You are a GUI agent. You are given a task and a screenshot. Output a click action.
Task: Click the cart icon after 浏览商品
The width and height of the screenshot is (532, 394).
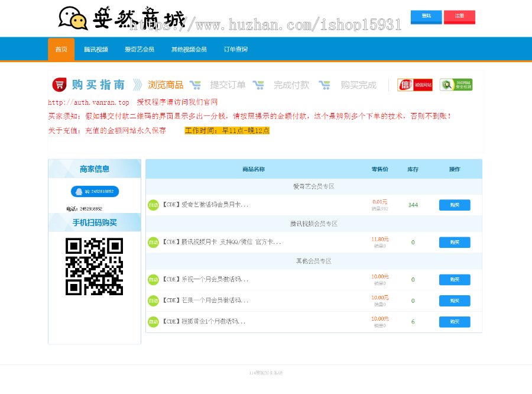coord(195,85)
